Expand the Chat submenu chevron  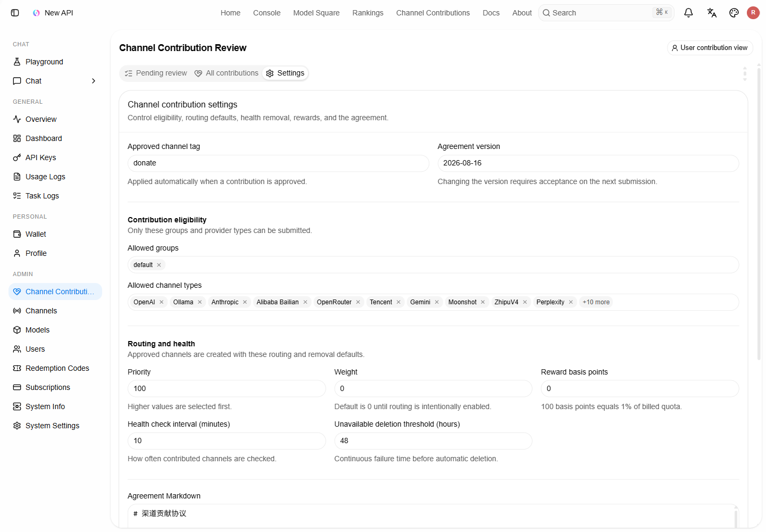pyautogui.click(x=94, y=81)
